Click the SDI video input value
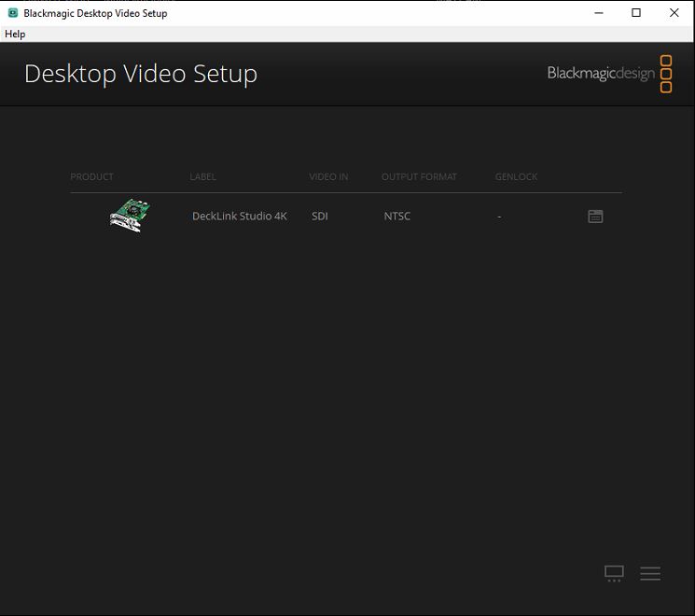 pyautogui.click(x=320, y=216)
